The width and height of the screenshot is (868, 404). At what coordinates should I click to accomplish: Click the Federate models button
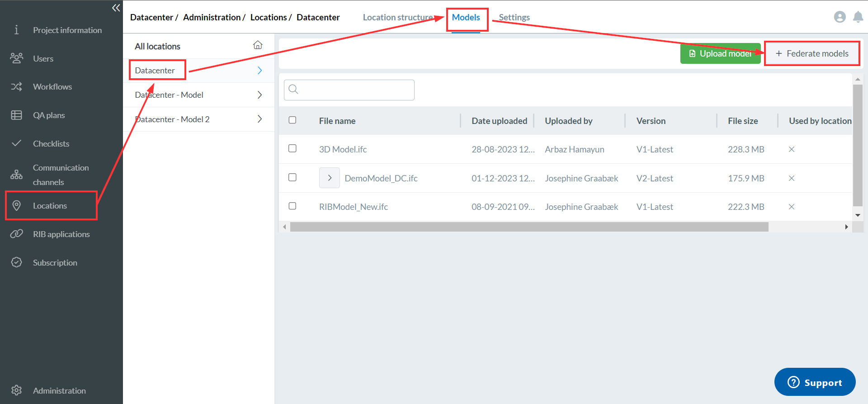(x=812, y=53)
